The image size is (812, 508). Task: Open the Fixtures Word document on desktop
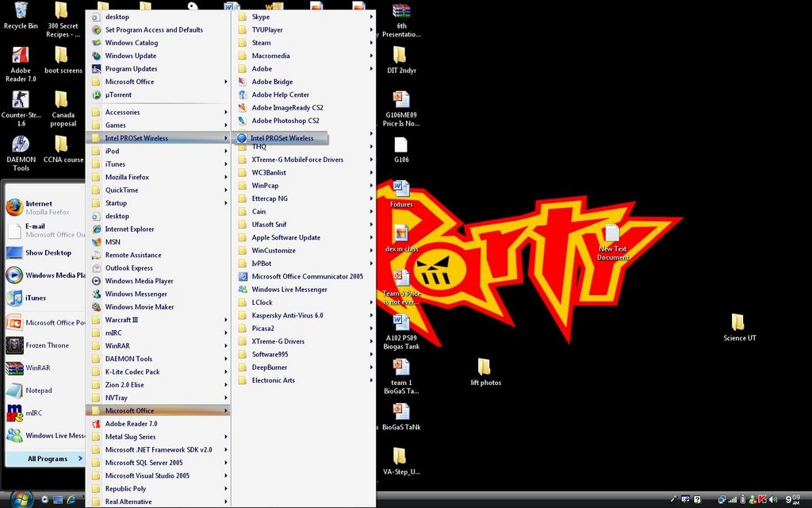pyautogui.click(x=401, y=194)
